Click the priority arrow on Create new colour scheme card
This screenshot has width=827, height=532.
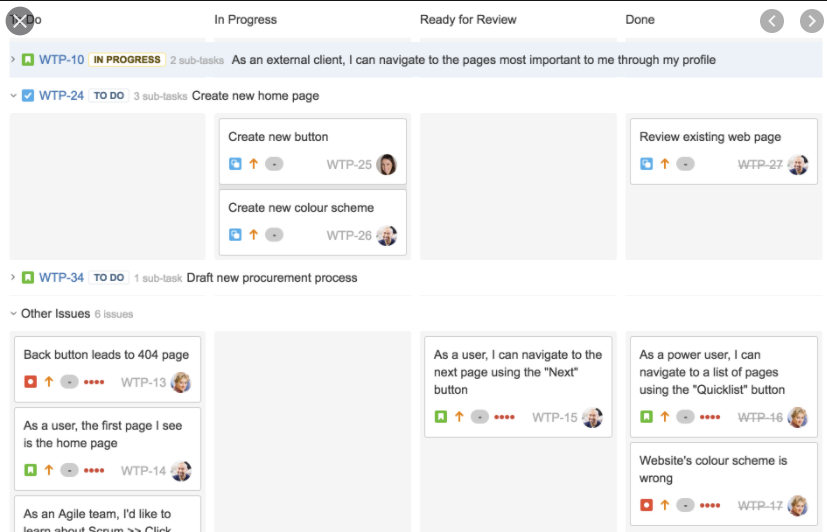tap(253, 235)
